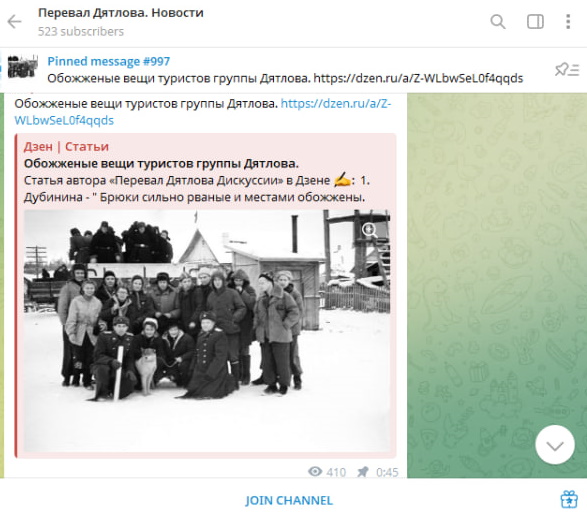587x515 pixels.
Task: Open the gift icon at bottom right
Action: (569, 499)
